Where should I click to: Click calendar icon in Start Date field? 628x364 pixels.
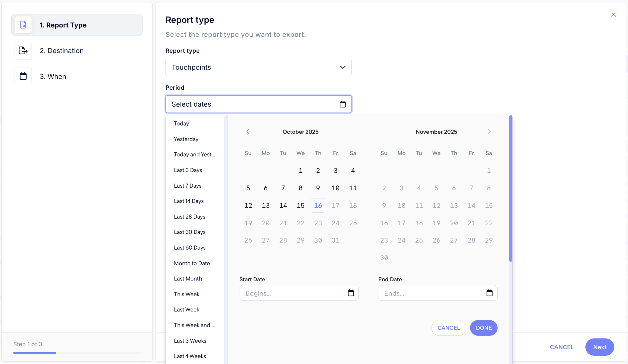tap(351, 293)
